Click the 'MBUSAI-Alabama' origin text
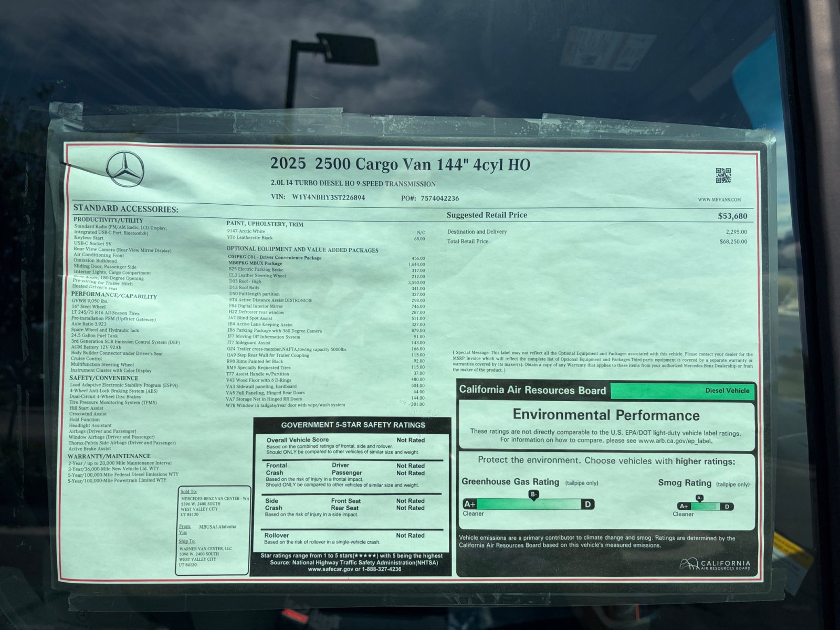Screen dimensions: 840x630 [x=217, y=527]
